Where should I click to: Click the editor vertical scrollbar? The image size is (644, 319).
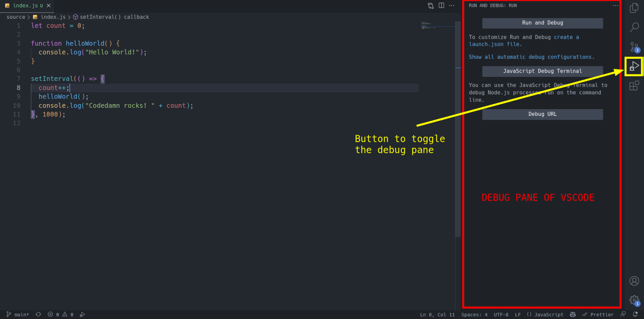pyautogui.click(x=458, y=151)
